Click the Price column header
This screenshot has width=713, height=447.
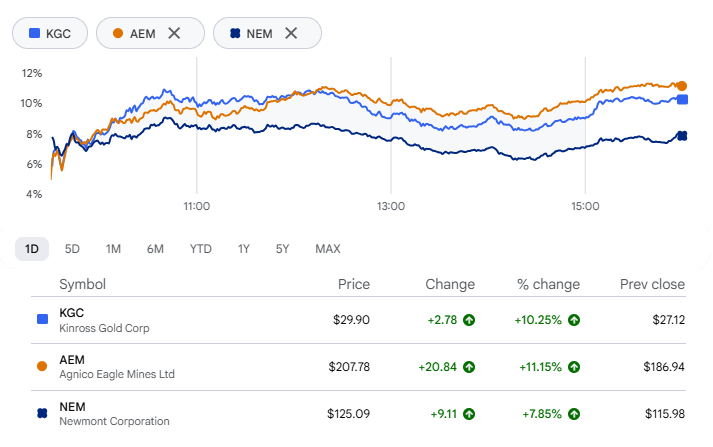(354, 284)
